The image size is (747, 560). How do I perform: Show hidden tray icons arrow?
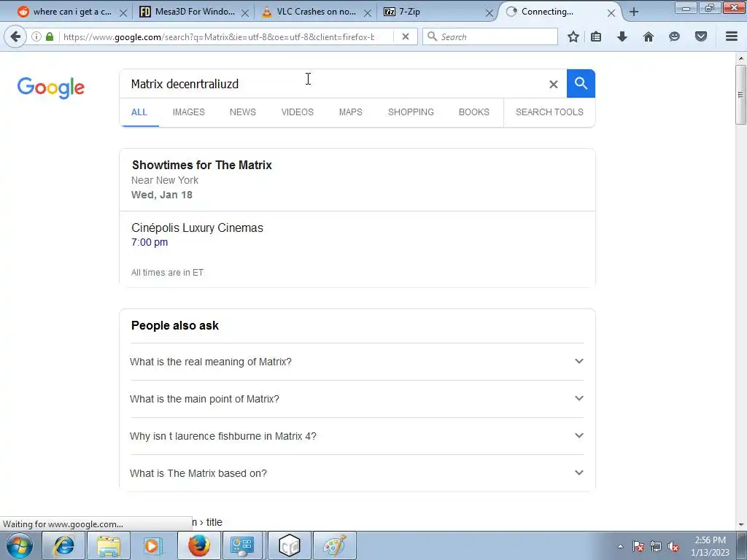620,546
